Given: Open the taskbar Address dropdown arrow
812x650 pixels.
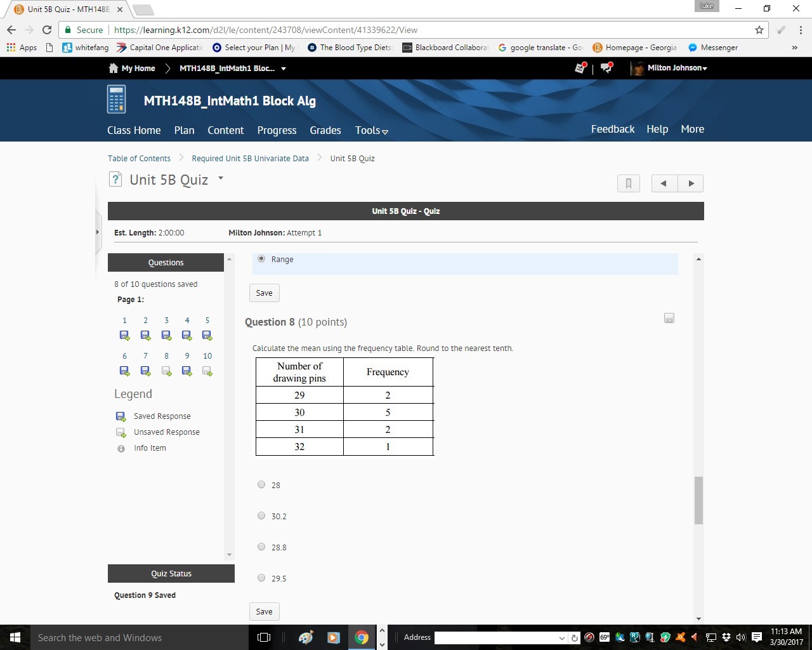Looking at the screenshot, I should pos(561,638).
